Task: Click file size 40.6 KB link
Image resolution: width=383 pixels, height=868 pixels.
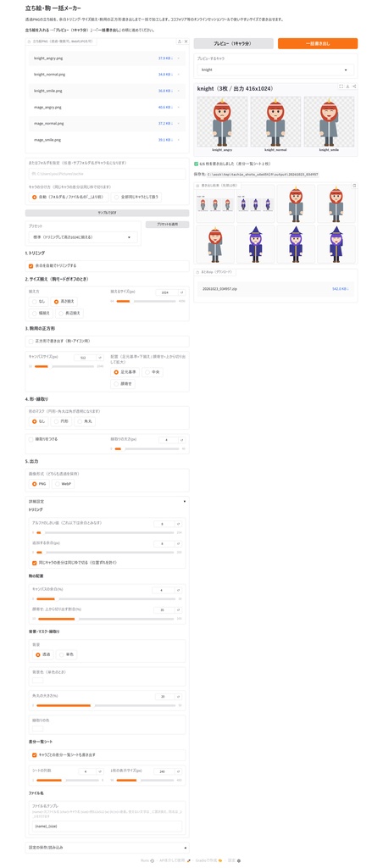Action: pyautogui.click(x=165, y=107)
